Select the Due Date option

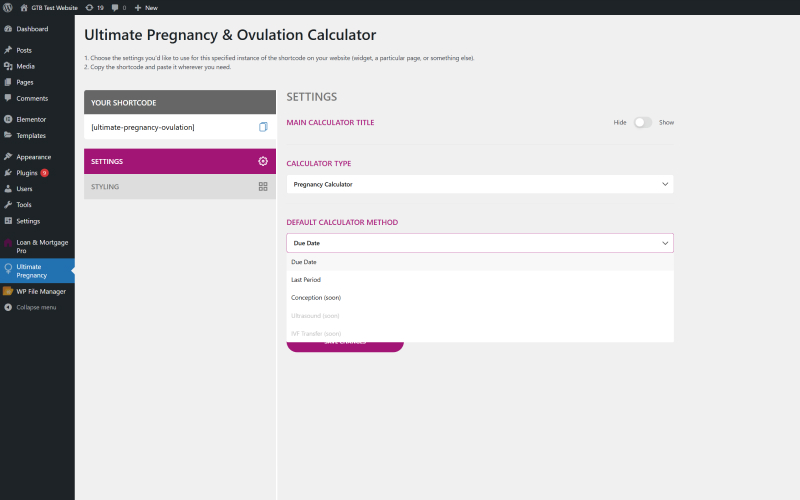(x=480, y=262)
